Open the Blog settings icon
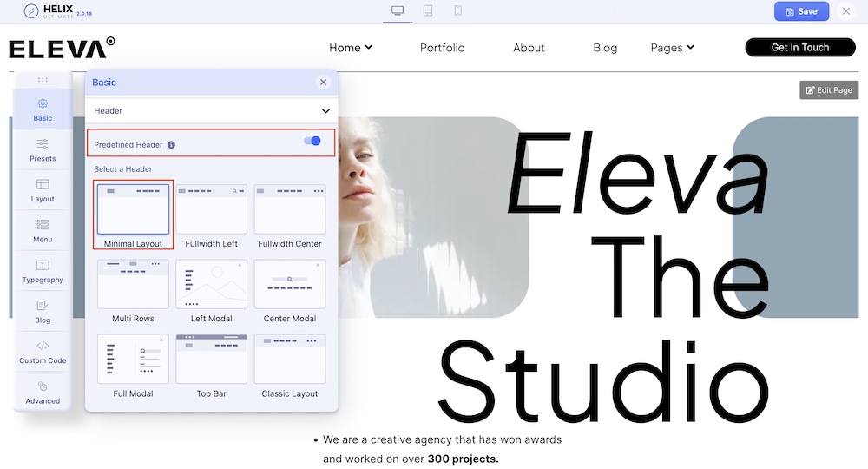 pos(43,306)
